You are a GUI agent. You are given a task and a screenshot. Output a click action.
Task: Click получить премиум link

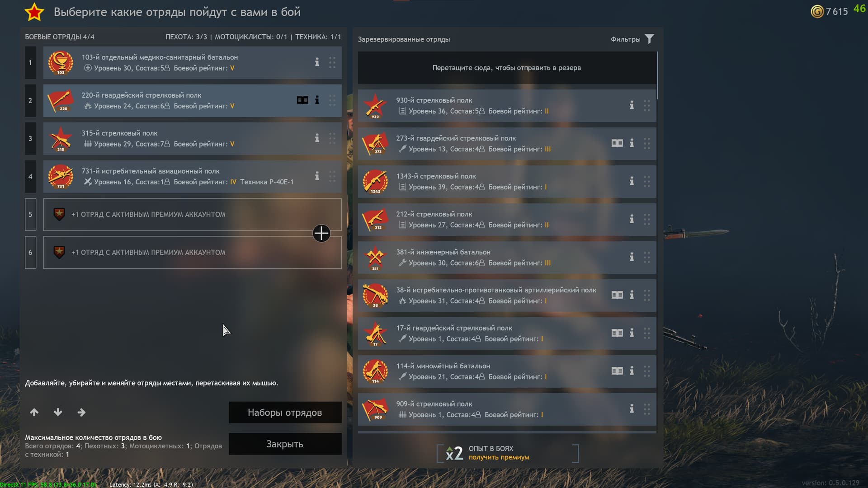[x=499, y=457]
